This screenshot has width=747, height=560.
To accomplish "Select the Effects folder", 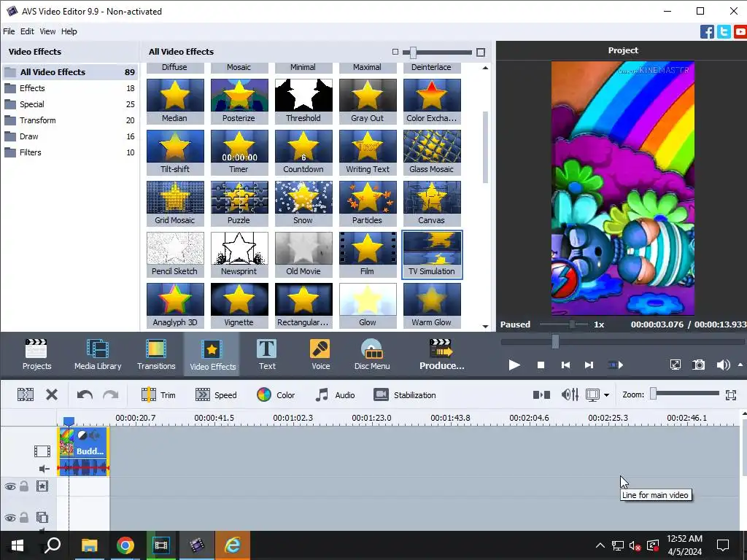I will [x=69, y=88].
